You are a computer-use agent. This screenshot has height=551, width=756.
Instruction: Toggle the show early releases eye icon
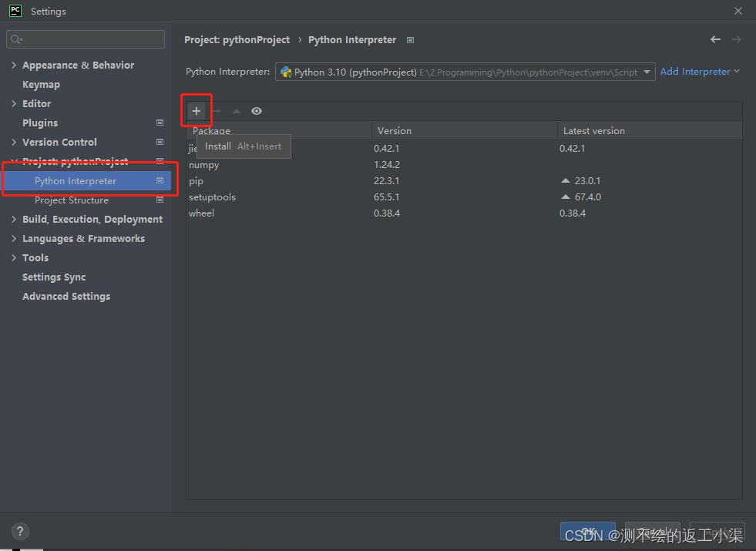pos(257,111)
